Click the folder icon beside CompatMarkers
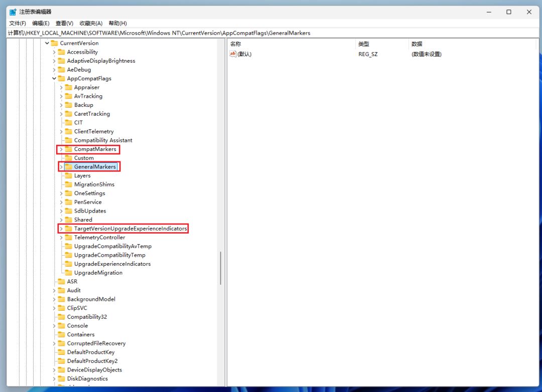Image resolution: width=542 pixels, height=392 pixels. pos(69,149)
